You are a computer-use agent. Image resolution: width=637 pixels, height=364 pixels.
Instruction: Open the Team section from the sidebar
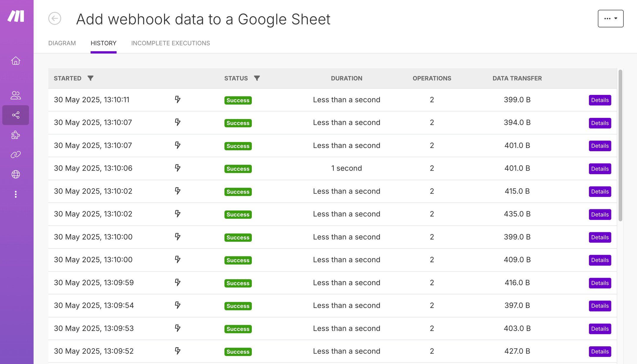point(15,95)
